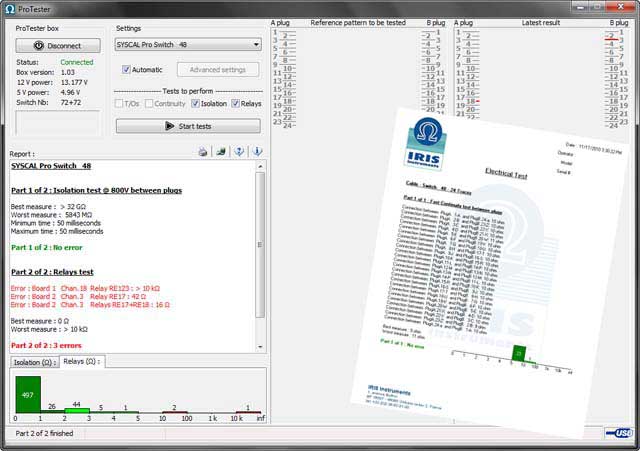
Task: Click the error line 'Relay RE17 : 42 Ω'
Action: [x=78, y=297]
